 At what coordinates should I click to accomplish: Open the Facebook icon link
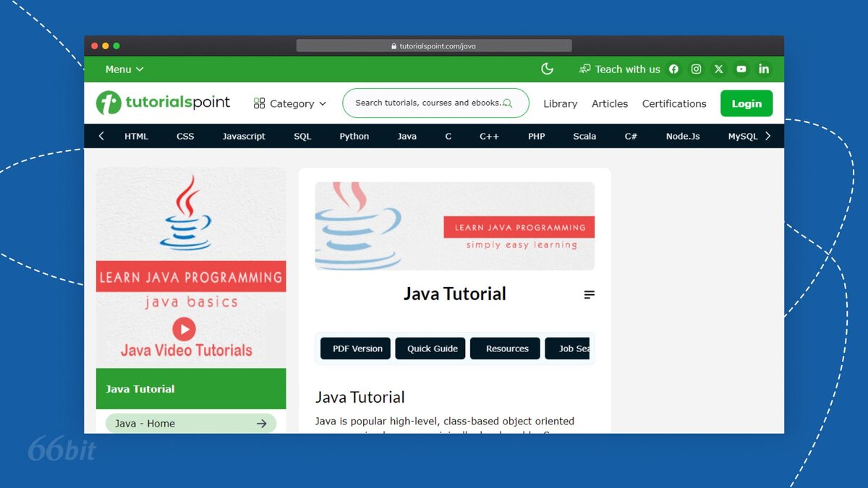673,69
